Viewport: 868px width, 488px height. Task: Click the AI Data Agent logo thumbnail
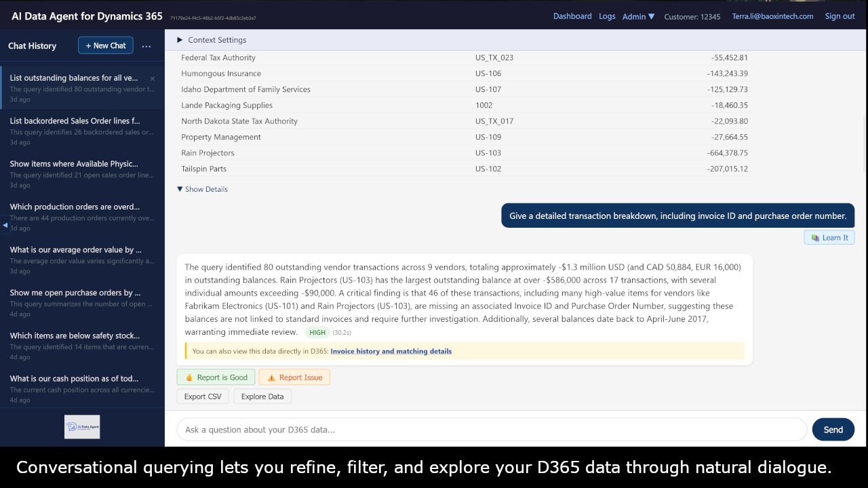pos(82,427)
